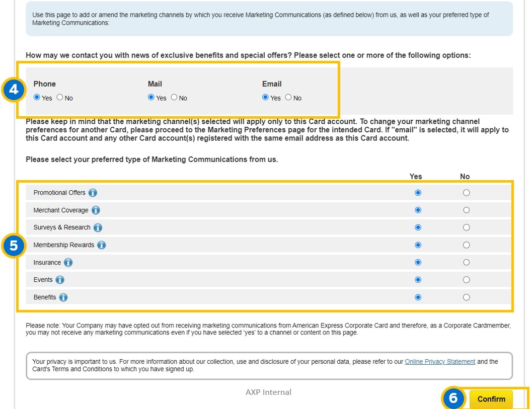This screenshot has height=409, width=532.
Task: Click the Benefits info icon
Action: coord(62,297)
